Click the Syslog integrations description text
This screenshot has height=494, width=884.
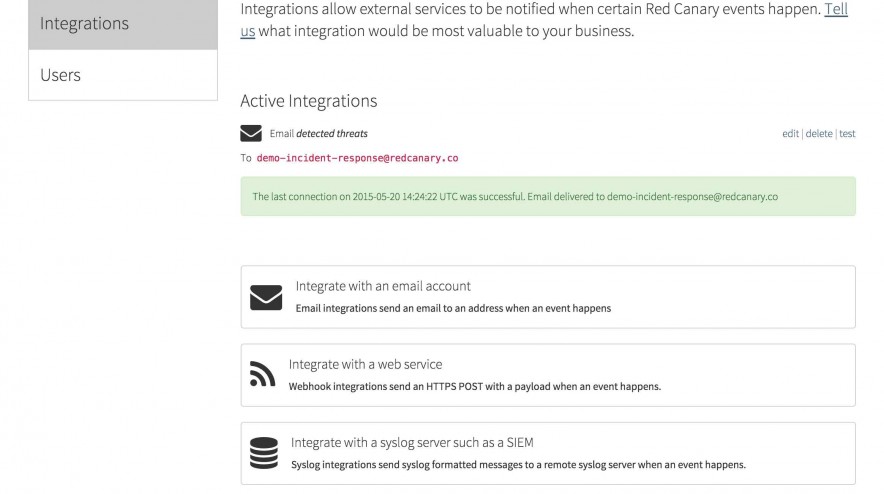[518, 464]
